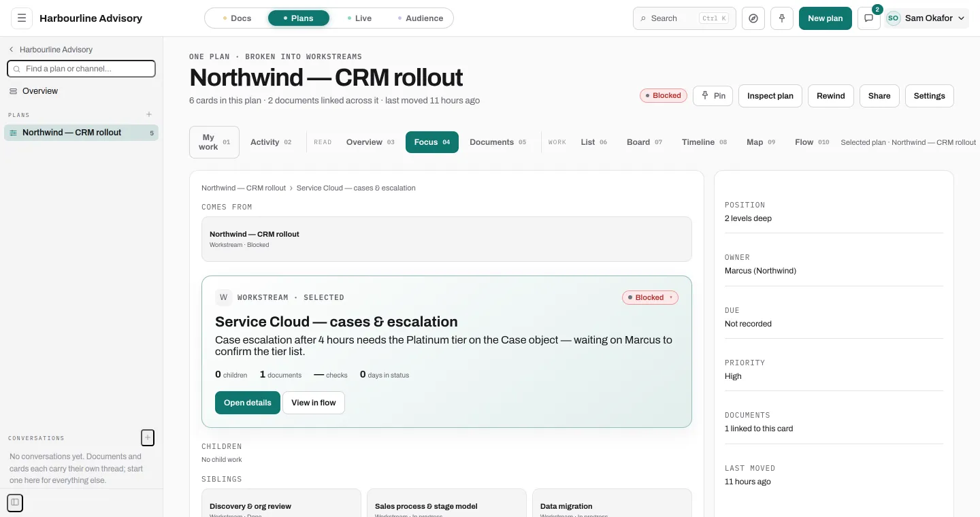The height and width of the screenshot is (517, 980).
Task: Share the Northwind plan
Action: (879, 96)
